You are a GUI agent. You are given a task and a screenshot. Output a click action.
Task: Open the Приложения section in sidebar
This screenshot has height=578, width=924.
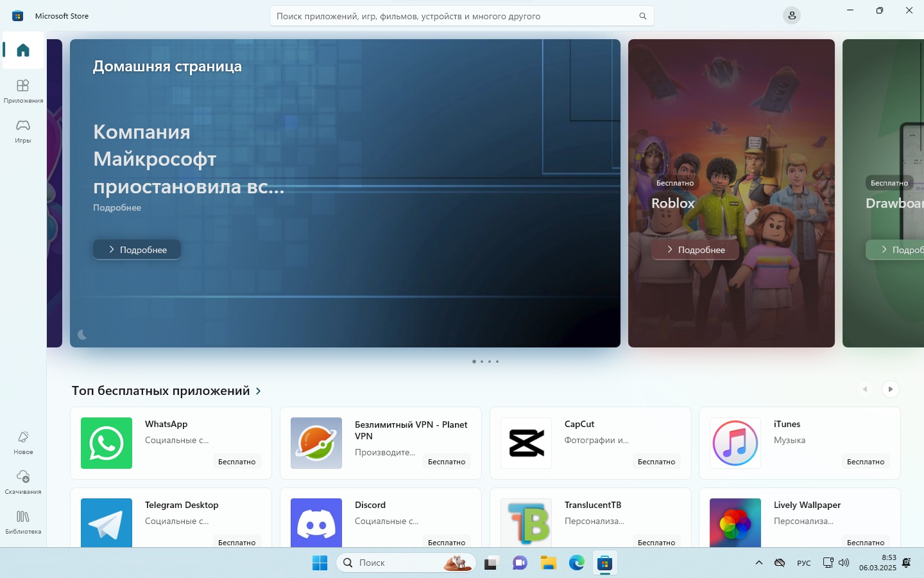point(23,91)
